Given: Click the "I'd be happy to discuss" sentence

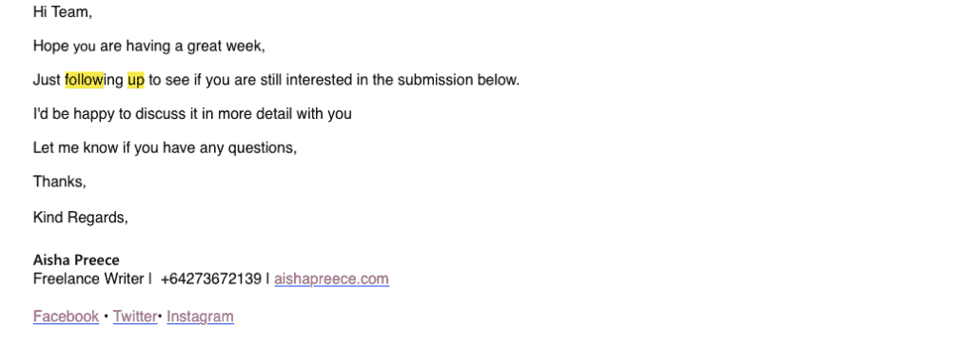Looking at the screenshot, I should 192,114.
